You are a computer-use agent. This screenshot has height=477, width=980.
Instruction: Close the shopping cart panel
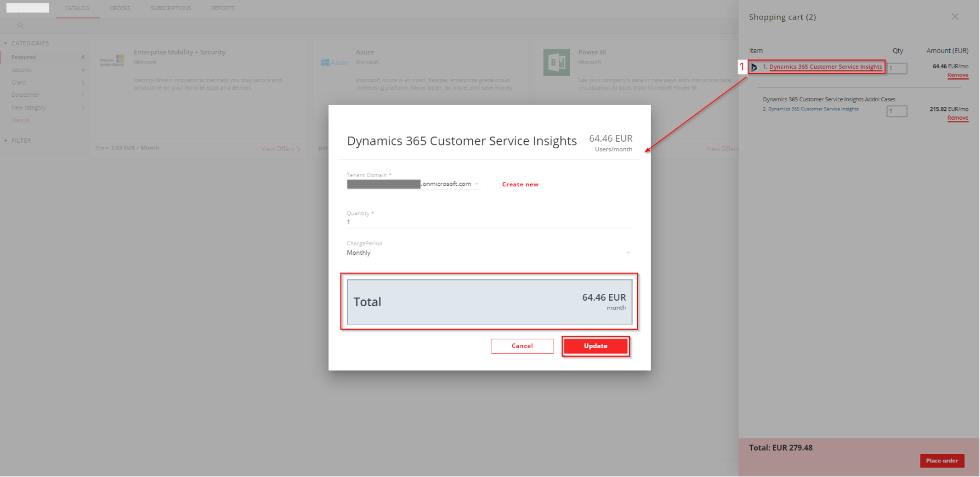[x=955, y=17]
